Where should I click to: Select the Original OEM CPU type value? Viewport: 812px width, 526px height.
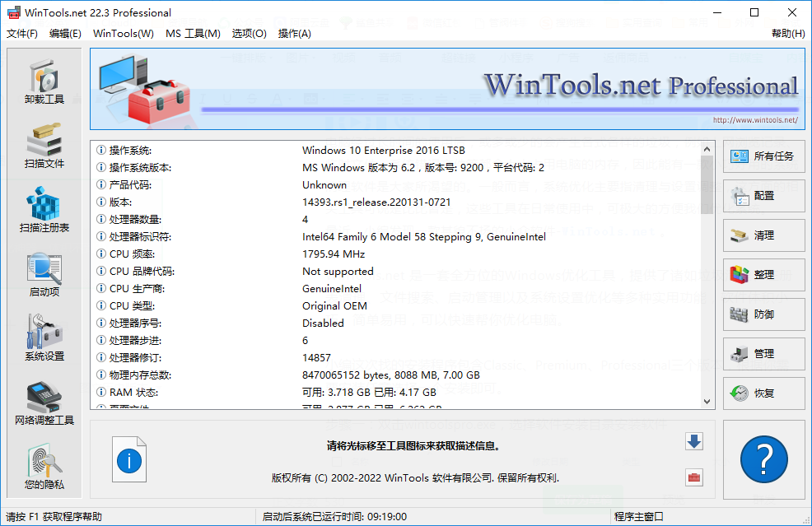[334, 306]
